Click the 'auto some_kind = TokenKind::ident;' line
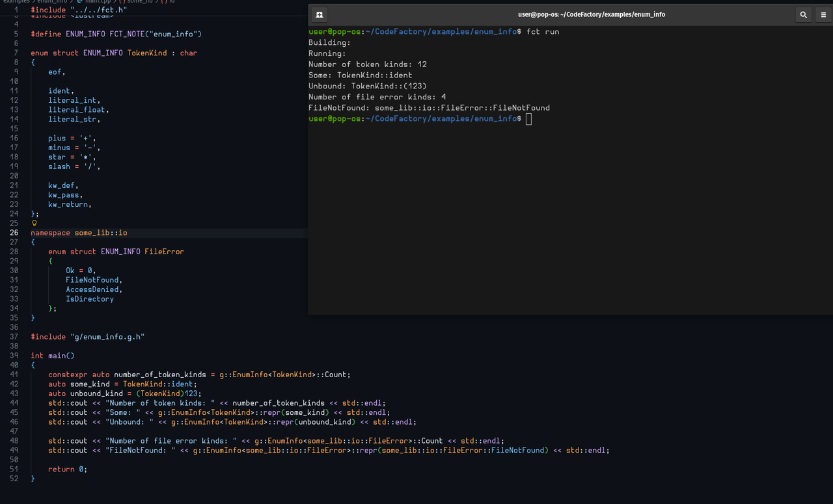 [x=122, y=384]
